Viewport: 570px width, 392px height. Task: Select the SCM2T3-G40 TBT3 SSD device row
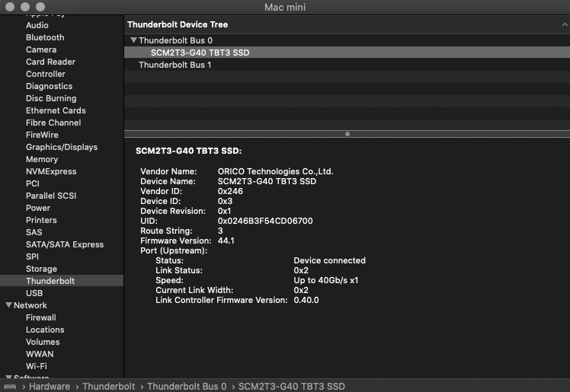pos(347,53)
